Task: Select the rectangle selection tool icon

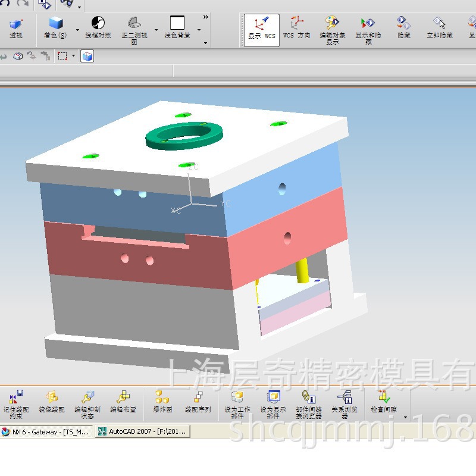Action: pyautogui.click(x=62, y=56)
